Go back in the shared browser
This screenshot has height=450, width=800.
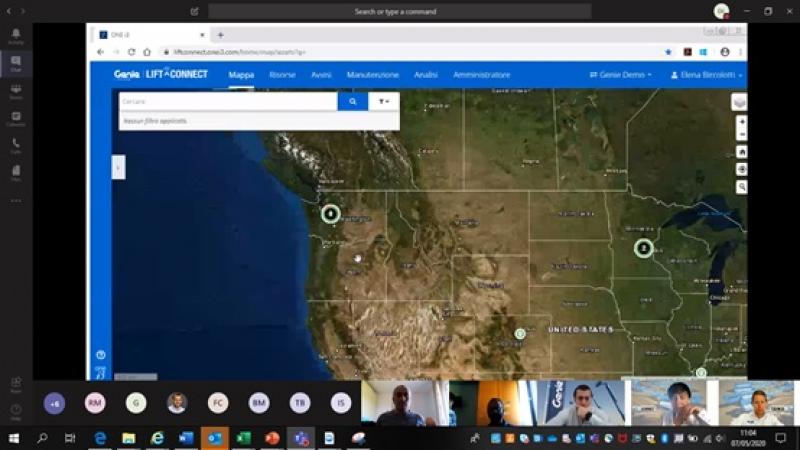point(101,52)
